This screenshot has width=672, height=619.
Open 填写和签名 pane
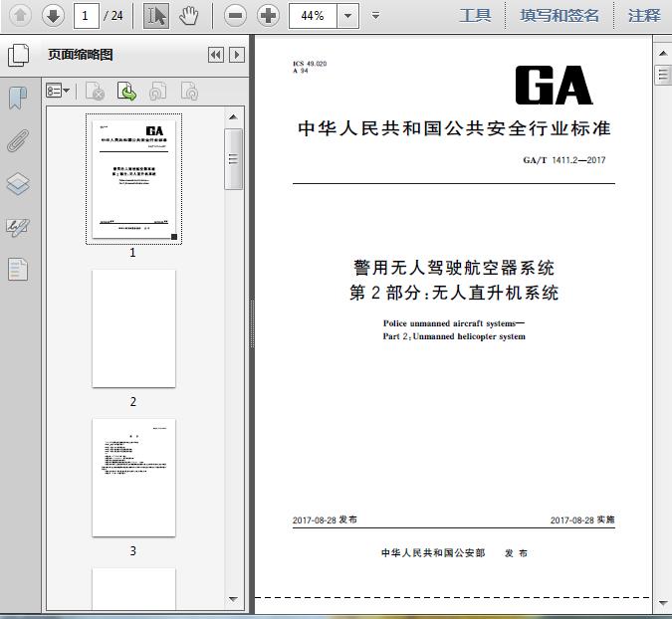tap(560, 16)
